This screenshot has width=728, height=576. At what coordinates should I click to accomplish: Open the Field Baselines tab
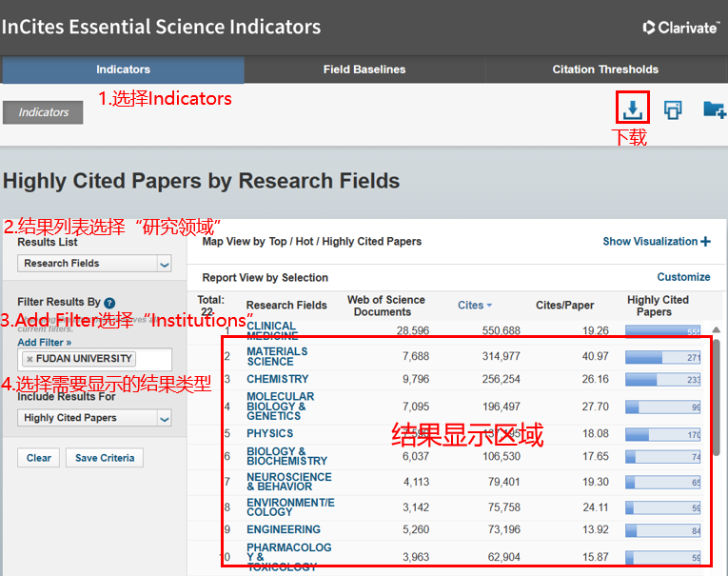pyautogui.click(x=364, y=70)
